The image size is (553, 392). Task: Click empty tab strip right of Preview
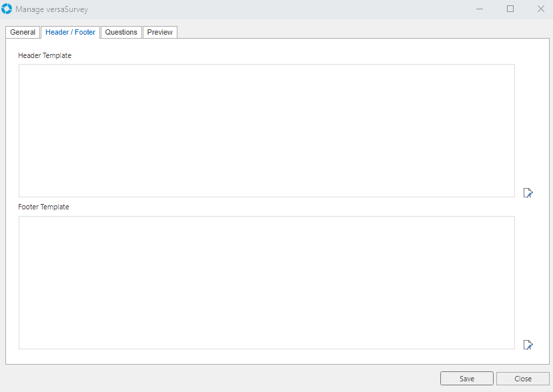[x=360, y=32]
